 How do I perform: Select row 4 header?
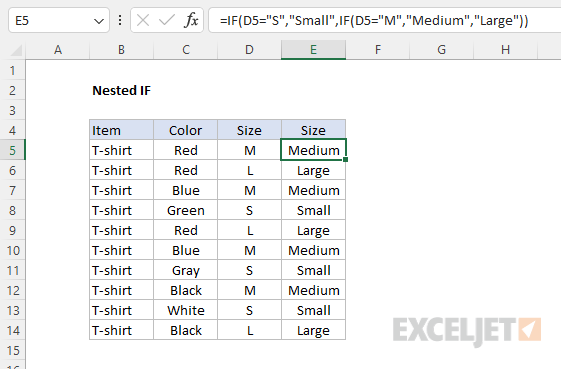point(13,130)
